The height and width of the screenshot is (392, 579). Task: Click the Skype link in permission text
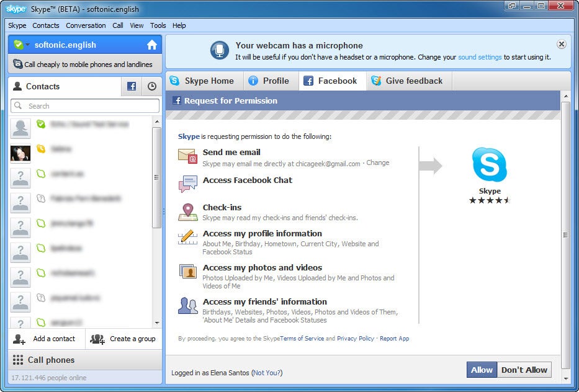189,136
